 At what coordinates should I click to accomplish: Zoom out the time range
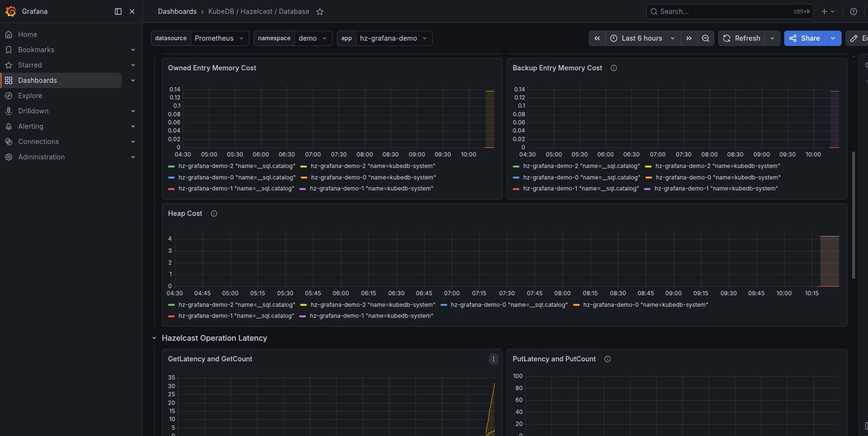[x=706, y=38]
